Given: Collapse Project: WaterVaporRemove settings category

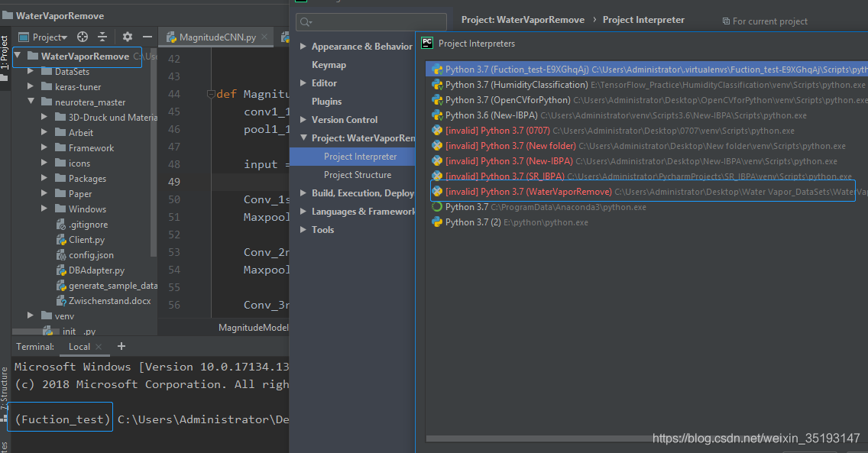Looking at the screenshot, I should pos(303,138).
